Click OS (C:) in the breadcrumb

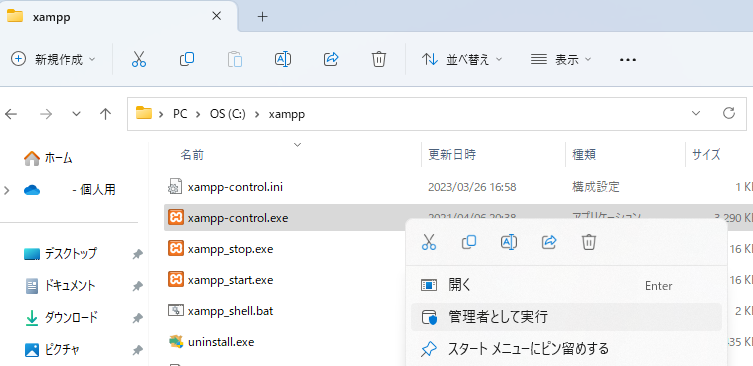coord(228,114)
